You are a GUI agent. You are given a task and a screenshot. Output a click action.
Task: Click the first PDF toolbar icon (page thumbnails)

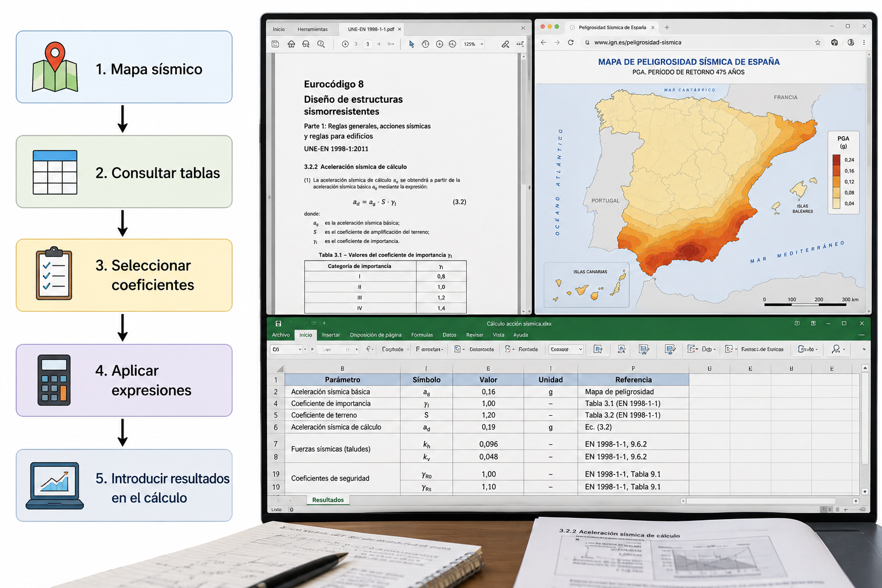point(276,44)
